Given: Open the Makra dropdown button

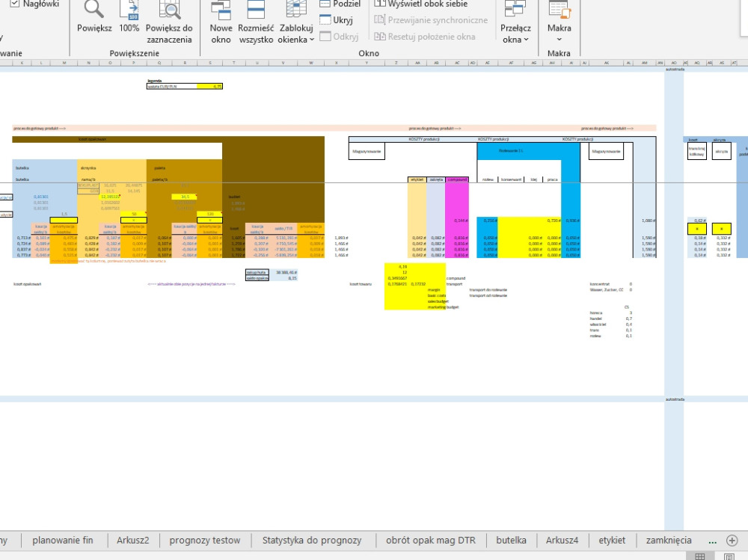Looking at the screenshot, I should (x=559, y=23).
